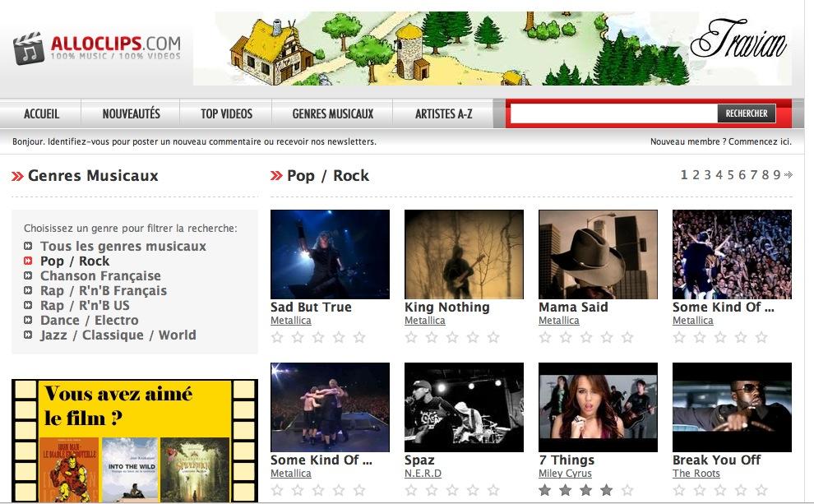Open Artistes A-Z navigation item
Screen dimensions: 814x504
443,113
